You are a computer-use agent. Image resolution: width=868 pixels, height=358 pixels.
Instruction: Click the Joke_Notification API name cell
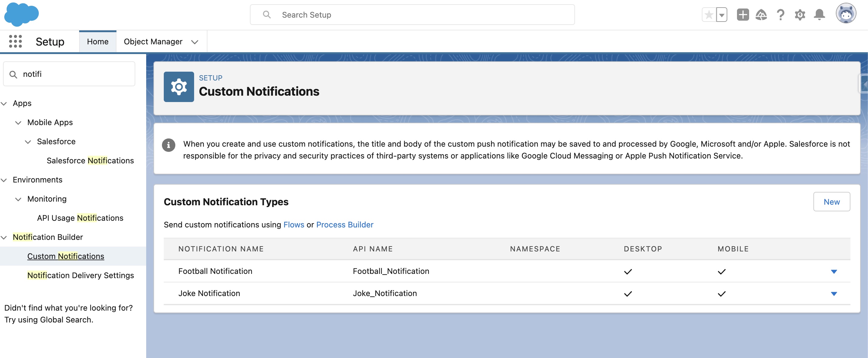tap(385, 294)
